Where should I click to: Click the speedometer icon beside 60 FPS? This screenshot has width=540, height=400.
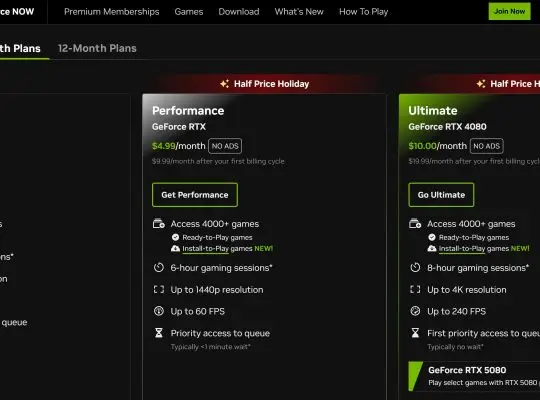[x=159, y=311]
